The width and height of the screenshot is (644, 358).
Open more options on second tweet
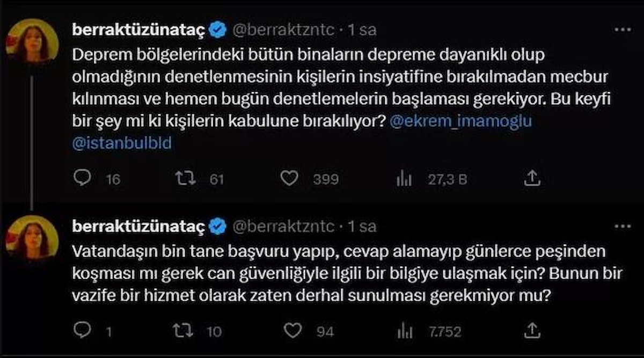(x=623, y=227)
